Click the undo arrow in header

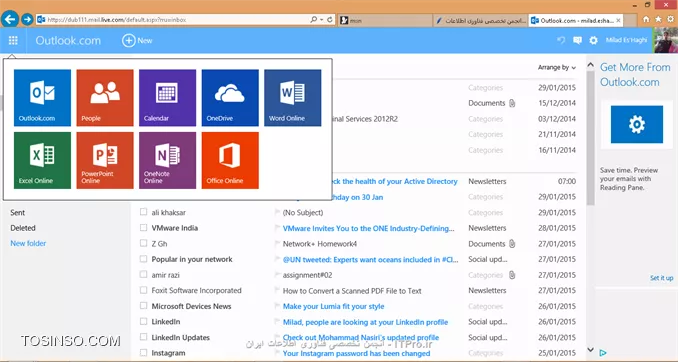[561, 40]
